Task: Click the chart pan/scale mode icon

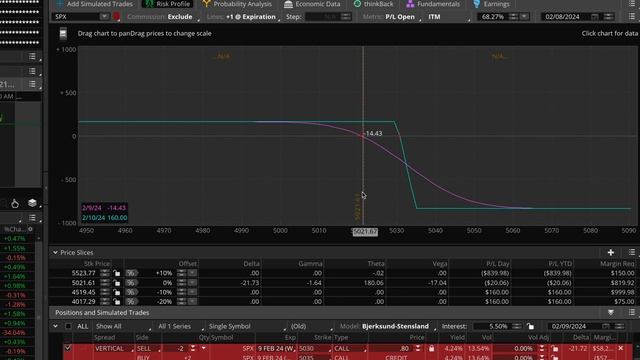Action: (x=63, y=33)
